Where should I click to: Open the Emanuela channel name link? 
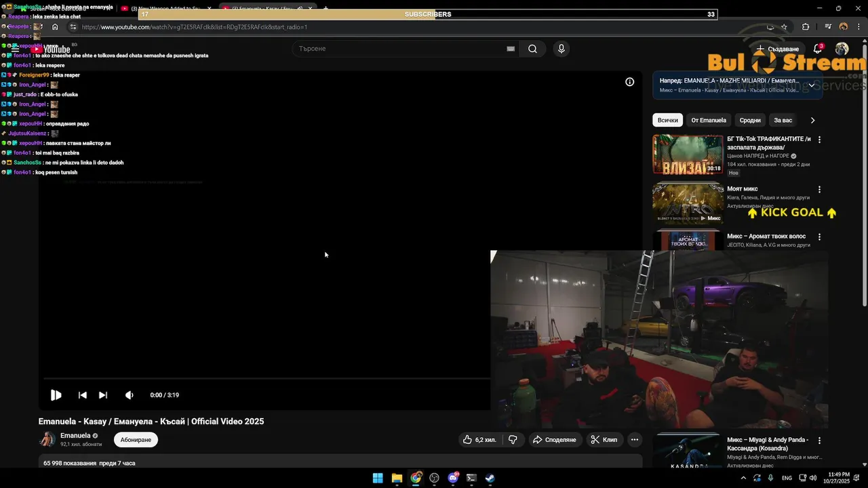click(75, 436)
